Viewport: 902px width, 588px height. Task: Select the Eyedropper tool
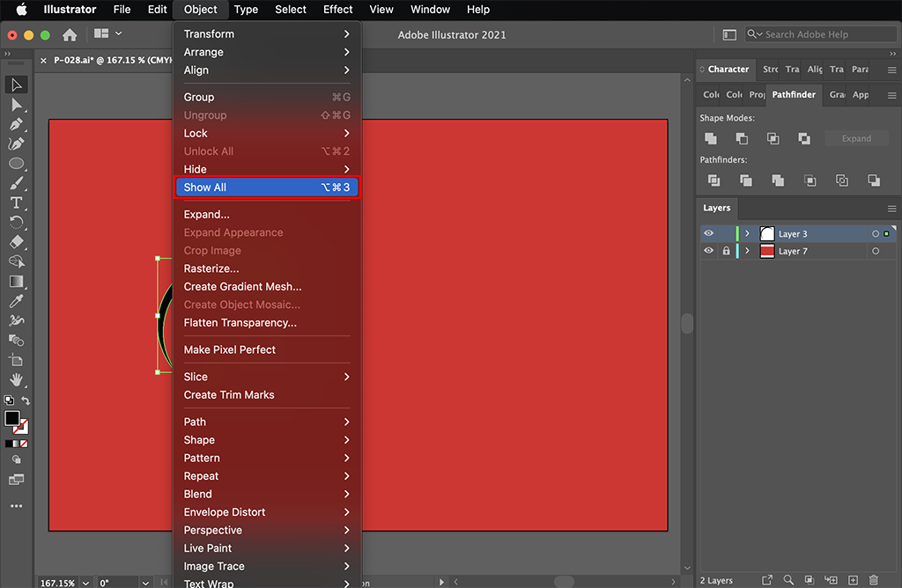point(16,301)
